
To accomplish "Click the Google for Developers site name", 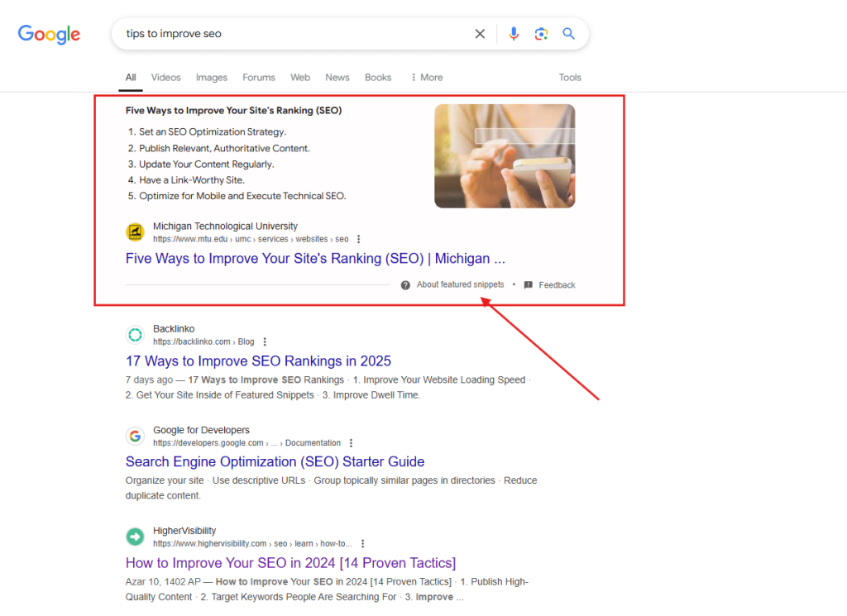I will pos(202,430).
